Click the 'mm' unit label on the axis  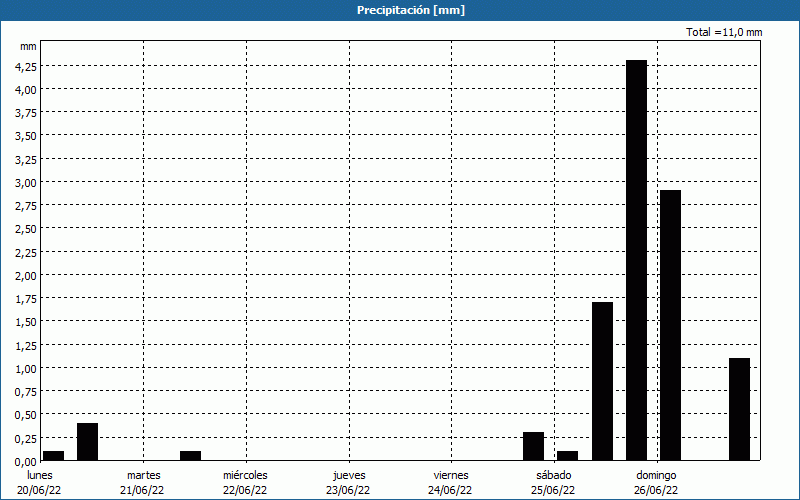29,46
